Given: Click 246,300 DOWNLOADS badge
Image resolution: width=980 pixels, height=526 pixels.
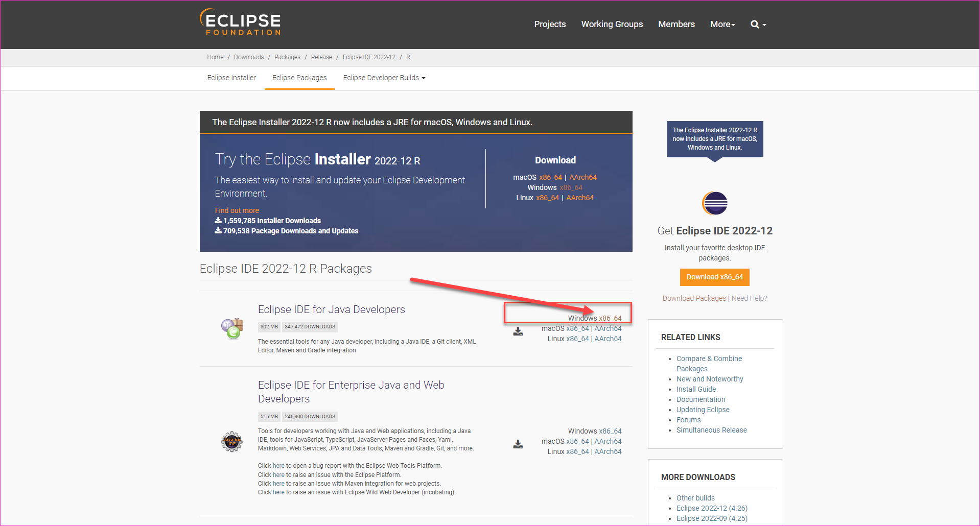Looking at the screenshot, I should coord(310,417).
